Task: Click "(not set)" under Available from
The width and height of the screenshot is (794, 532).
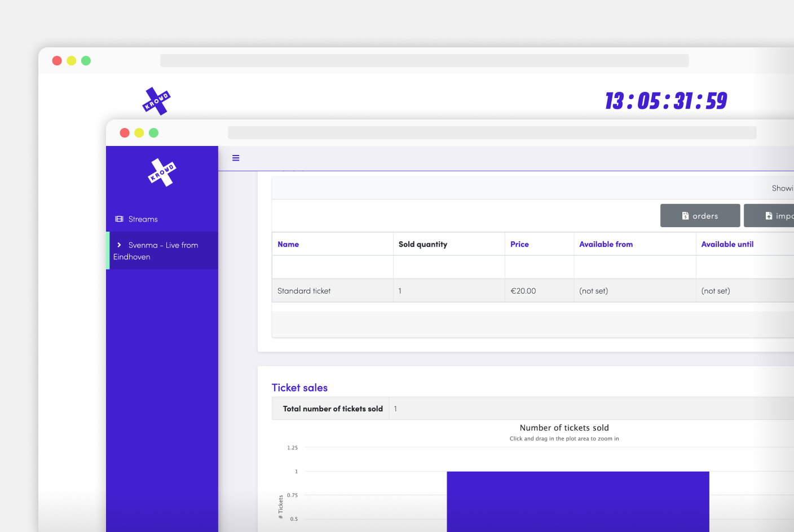Action: [593, 291]
